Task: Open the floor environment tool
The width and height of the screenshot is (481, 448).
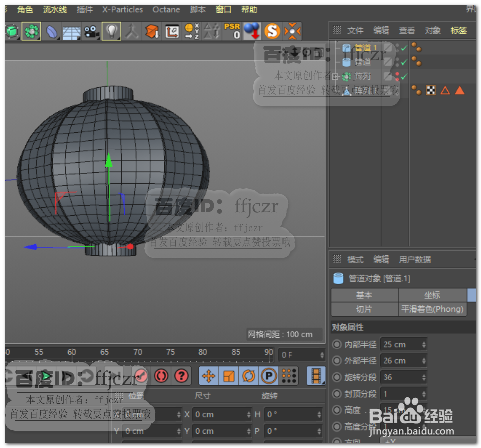Action: coord(71,32)
